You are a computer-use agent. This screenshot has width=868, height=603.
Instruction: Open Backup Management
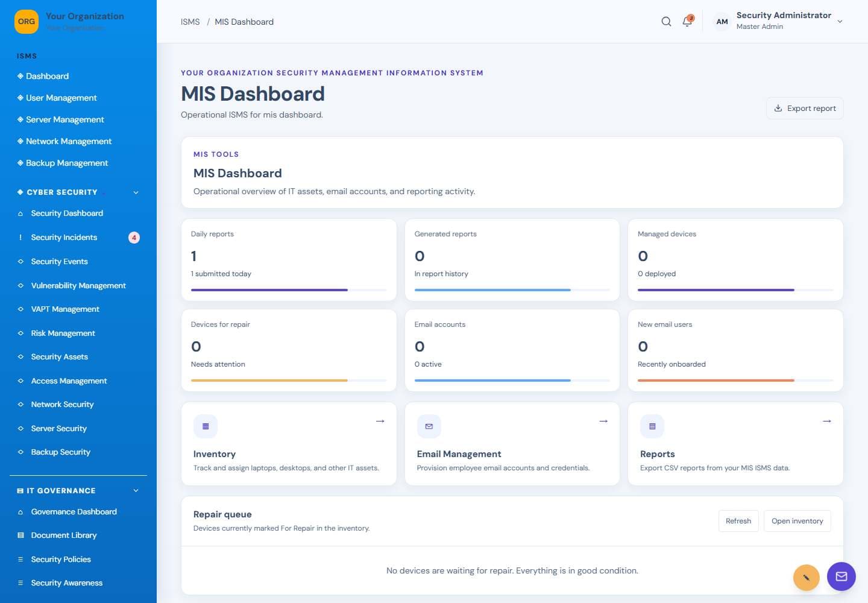coord(78,163)
